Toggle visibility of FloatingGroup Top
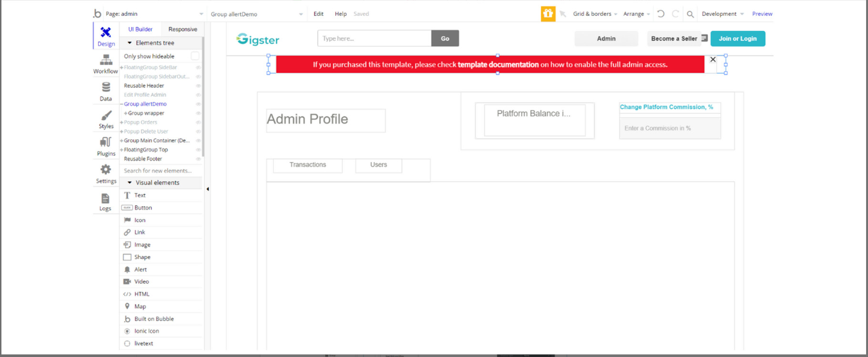Viewport: 868px width, 357px height. click(x=198, y=150)
